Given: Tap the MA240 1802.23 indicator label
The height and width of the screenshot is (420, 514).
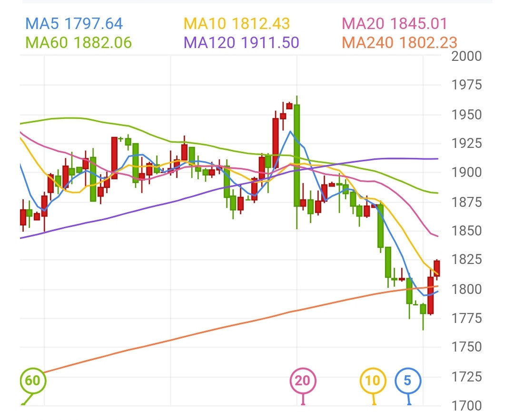Looking at the screenshot, I should 399,42.
